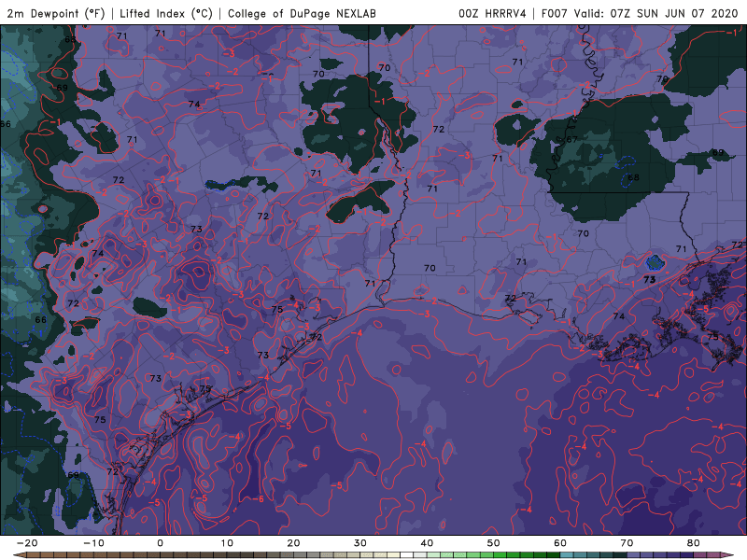Click the "00Z HRRRV4" model run label
747x560 pixels.
(492, 13)
